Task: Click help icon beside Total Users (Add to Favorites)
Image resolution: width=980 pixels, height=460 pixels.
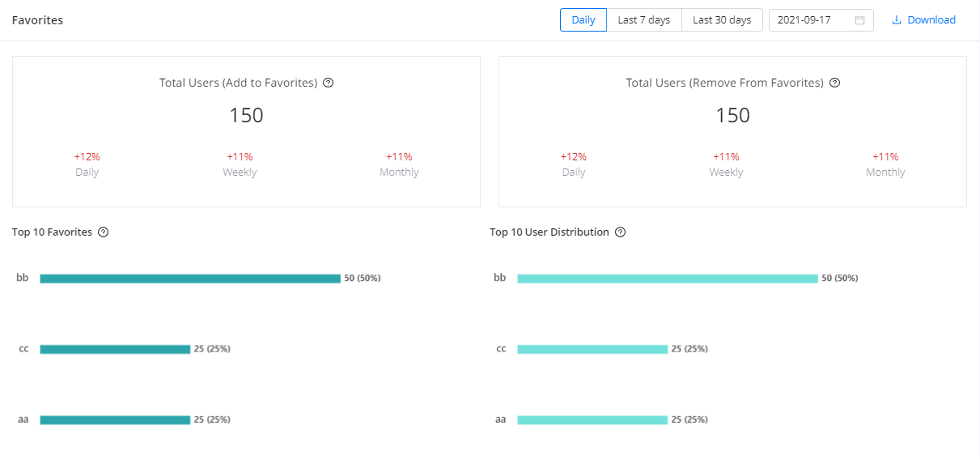Action: point(329,83)
